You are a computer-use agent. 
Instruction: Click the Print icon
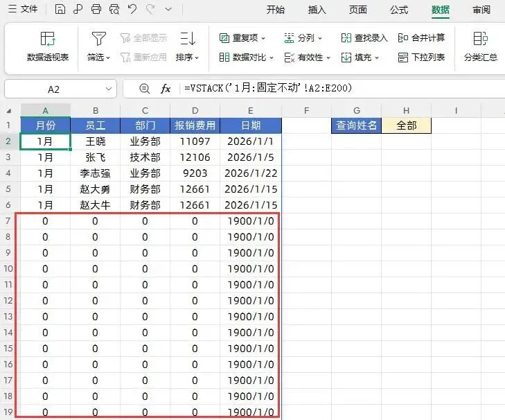[x=96, y=9]
